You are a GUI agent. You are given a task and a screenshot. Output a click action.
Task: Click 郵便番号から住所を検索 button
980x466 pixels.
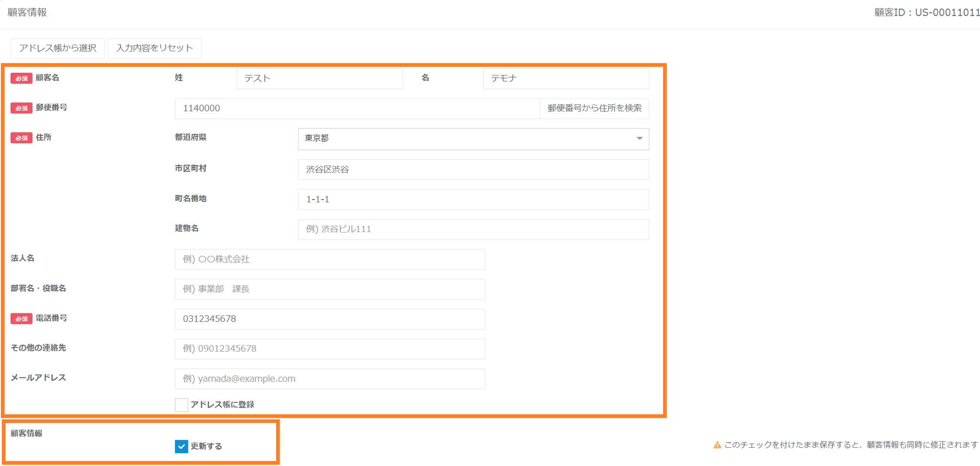click(594, 109)
